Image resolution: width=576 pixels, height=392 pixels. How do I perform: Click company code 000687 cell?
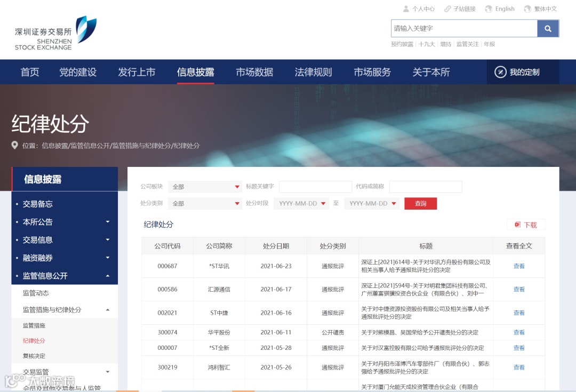[167, 266]
